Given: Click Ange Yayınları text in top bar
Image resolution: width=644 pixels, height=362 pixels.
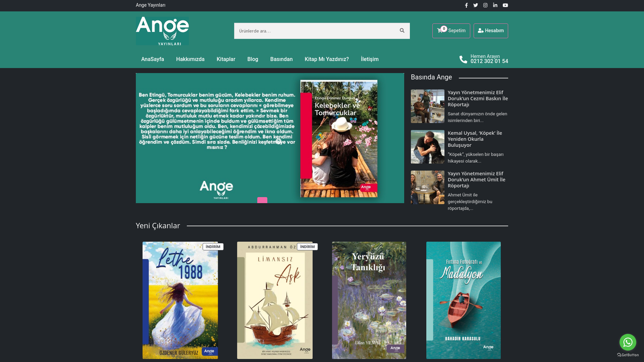Looking at the screenshot, I should [x=151, y=5].
